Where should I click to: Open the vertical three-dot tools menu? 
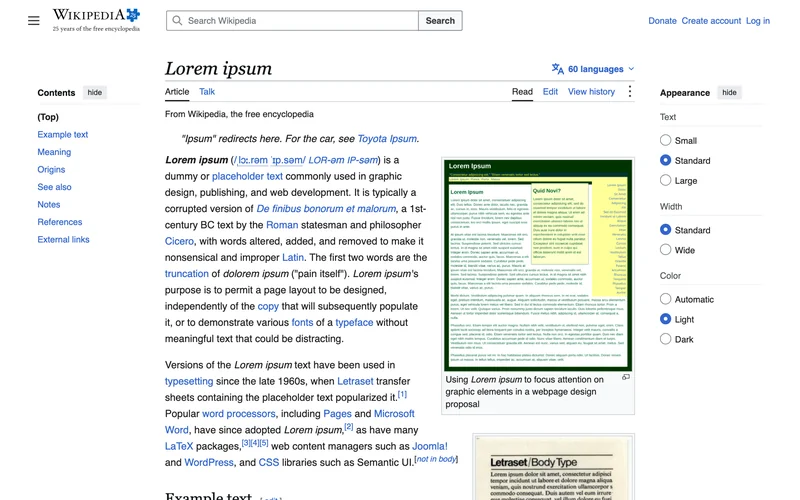pyautogui.click(x=630, y=91)
